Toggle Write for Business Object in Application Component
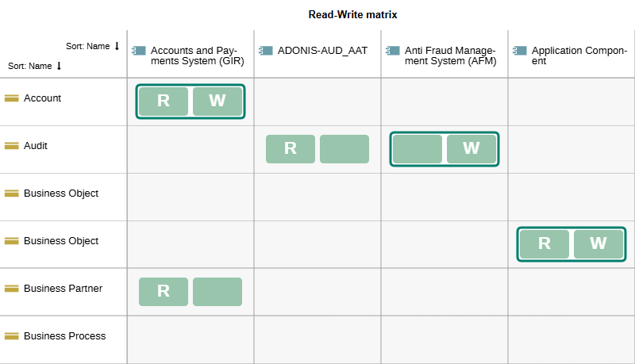 tap(598, 244)
